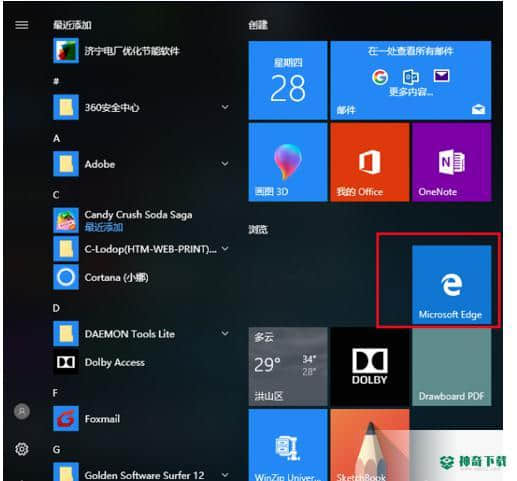
Task: Click the 'Foxmail' label
Action: [x=102, y=419]
